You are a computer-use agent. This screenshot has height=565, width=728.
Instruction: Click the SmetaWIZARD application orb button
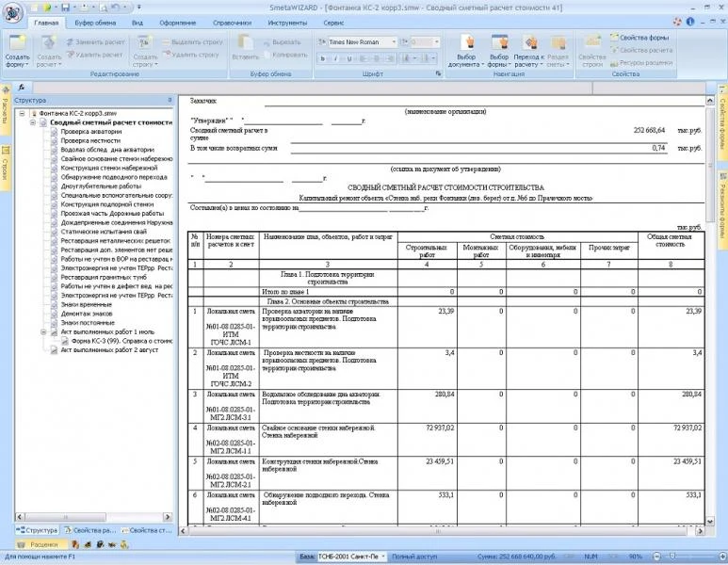12,12
